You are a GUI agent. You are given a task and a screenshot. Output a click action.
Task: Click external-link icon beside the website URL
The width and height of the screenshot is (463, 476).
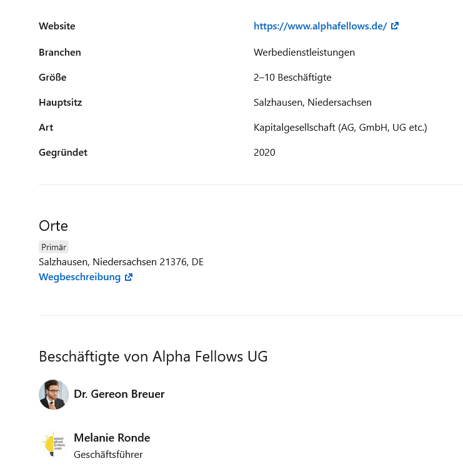(395, 26)
